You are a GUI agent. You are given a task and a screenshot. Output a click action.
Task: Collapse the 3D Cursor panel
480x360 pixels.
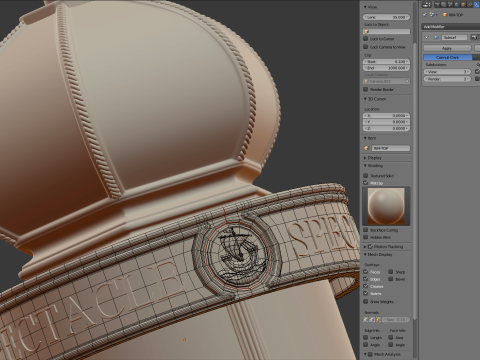pos(365,99)
